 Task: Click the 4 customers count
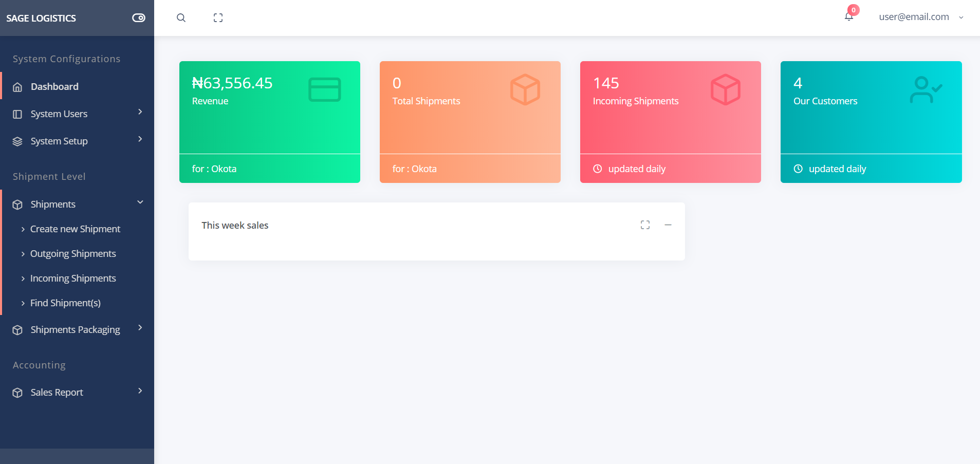pos(798,83)
